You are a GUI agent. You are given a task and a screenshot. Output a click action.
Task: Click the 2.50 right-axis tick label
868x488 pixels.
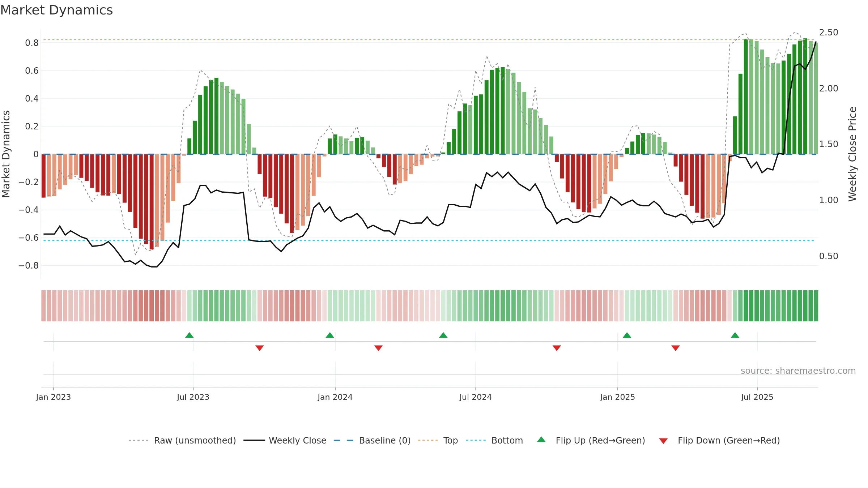[x=829, y=33]
